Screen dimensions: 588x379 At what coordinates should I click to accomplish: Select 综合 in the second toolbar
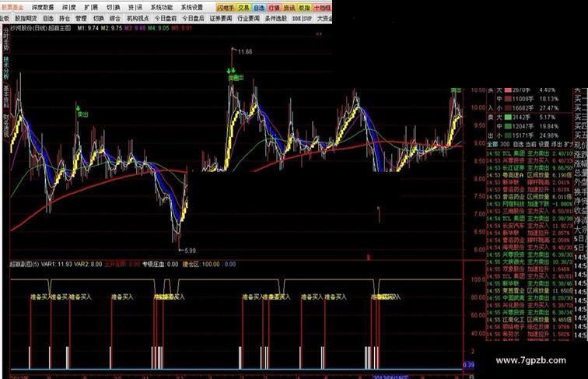pos(115,18)
